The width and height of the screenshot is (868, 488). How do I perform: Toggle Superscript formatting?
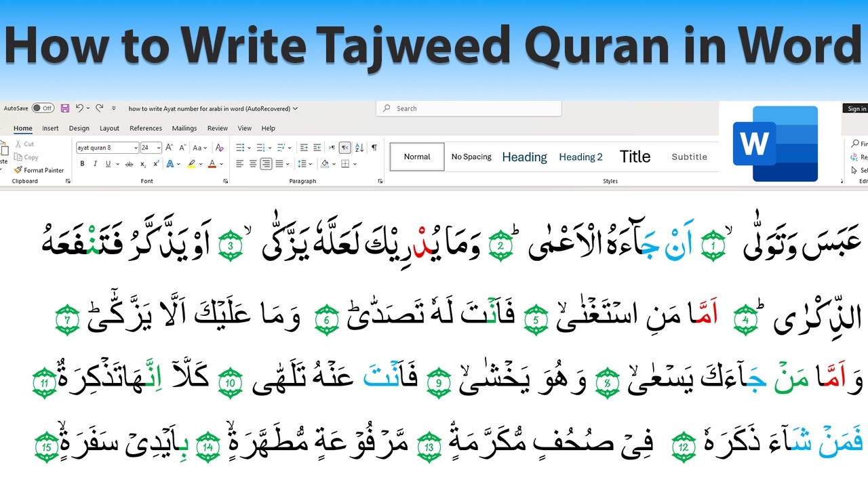point(156,163)
